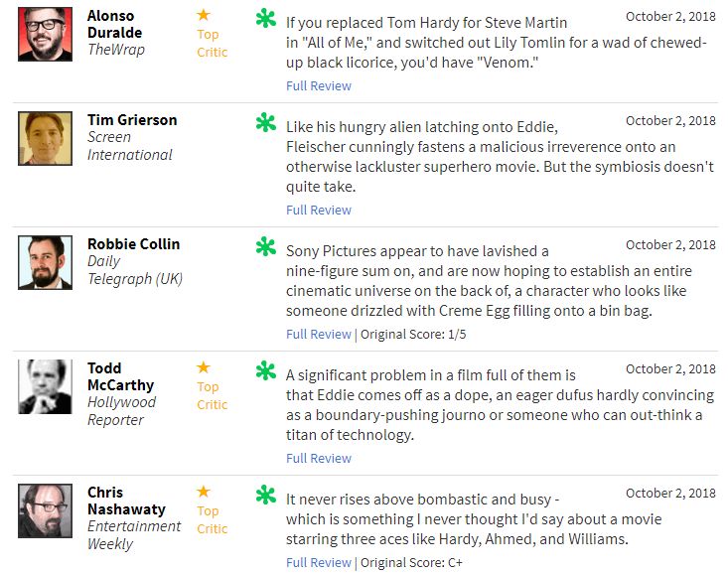Click the green splat icon on Tim Grierson's review

point(265,123)
